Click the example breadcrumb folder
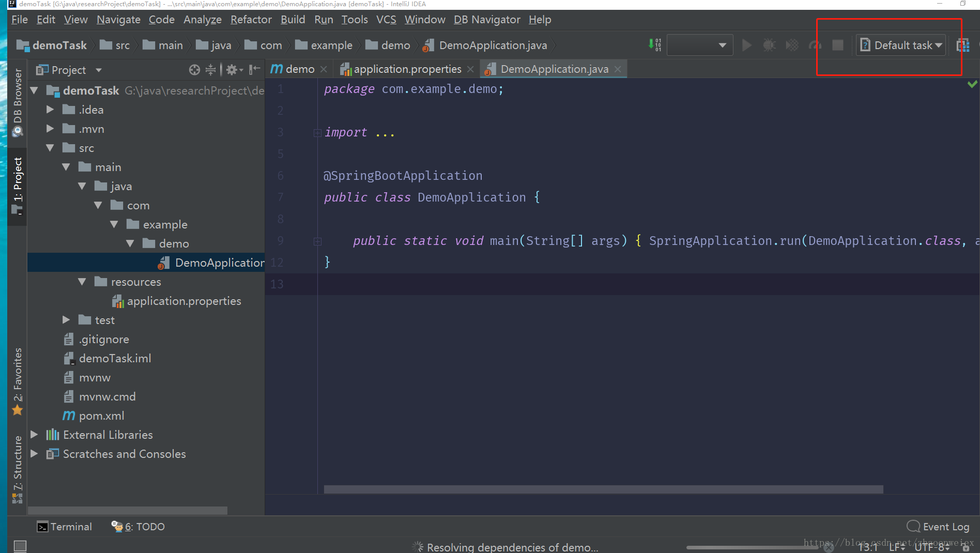This screenshot has width=980, height=553. [x=324, y=45]
